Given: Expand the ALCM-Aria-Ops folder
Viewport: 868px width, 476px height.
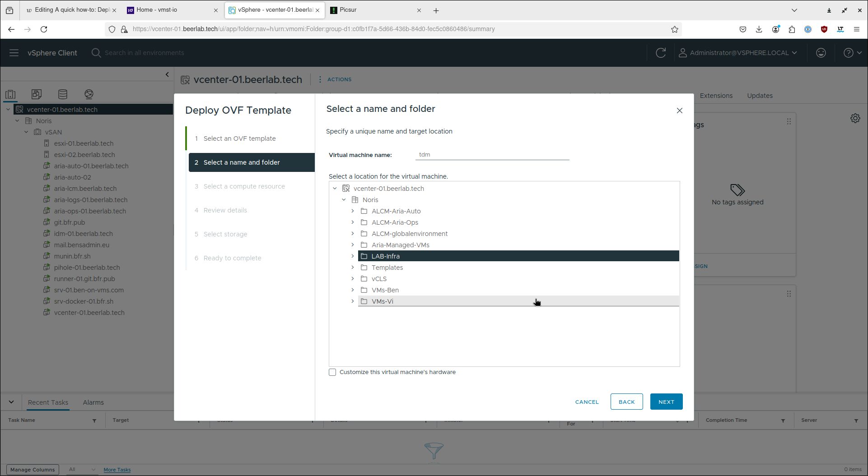Looking at the screenshot, I should coord(353,222).
